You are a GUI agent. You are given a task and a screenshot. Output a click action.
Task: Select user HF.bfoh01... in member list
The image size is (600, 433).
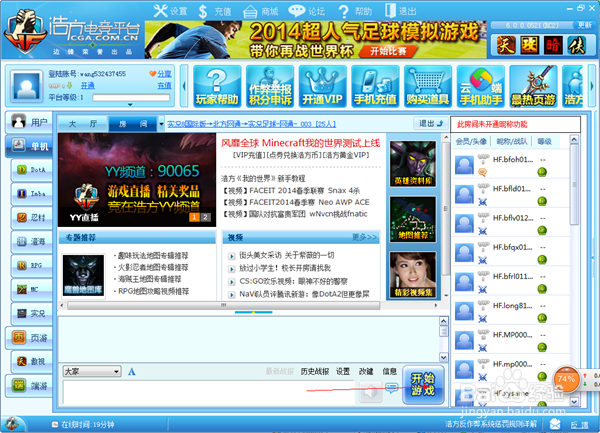(510, 163)
